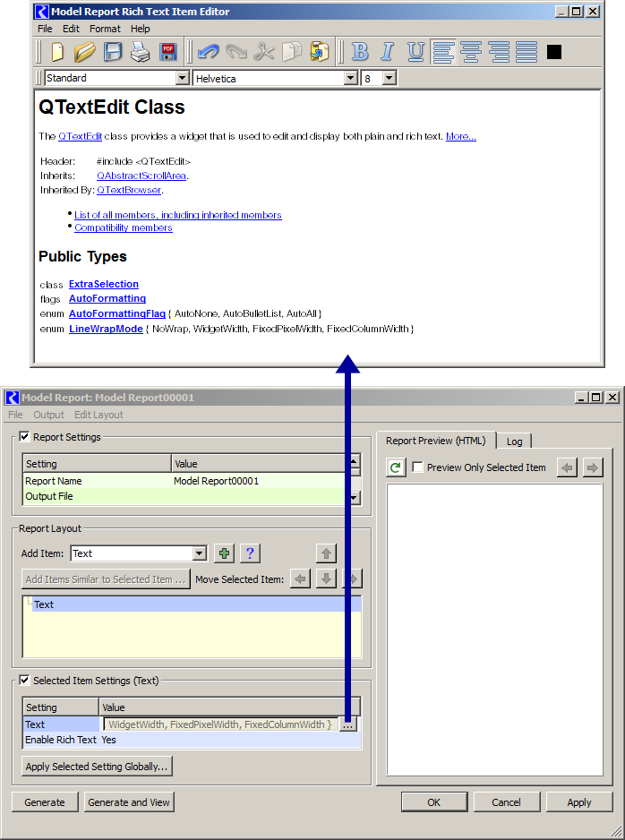Click the green plus Add Item icon

pos(225,553)
